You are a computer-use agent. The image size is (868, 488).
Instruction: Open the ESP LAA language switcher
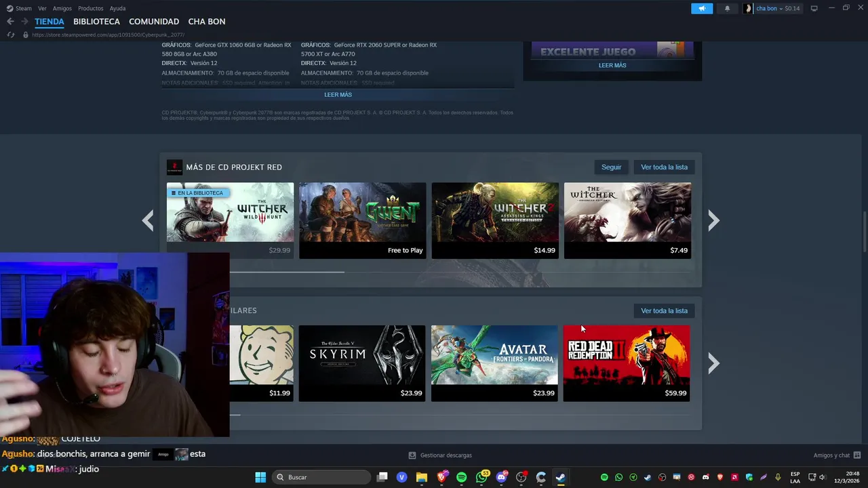(x=795, y=477)
